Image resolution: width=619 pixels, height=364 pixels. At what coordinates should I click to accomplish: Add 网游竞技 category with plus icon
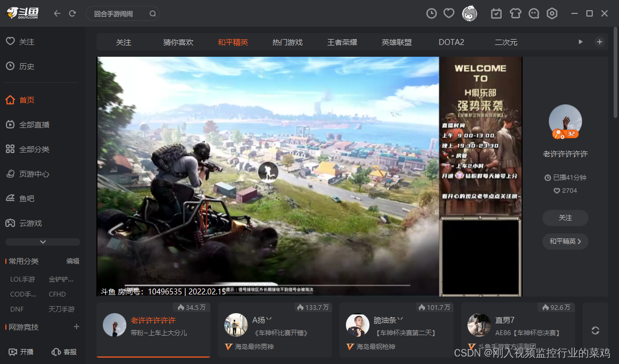coord(77,327)
